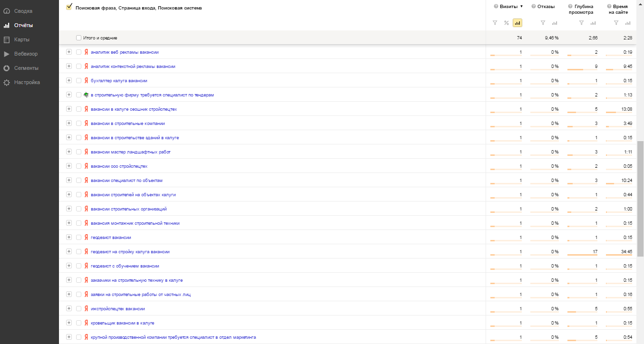This screenshot has width=644, height=344.
Task: Click the Сегменты donut sidebar icon
Action: 7,68
